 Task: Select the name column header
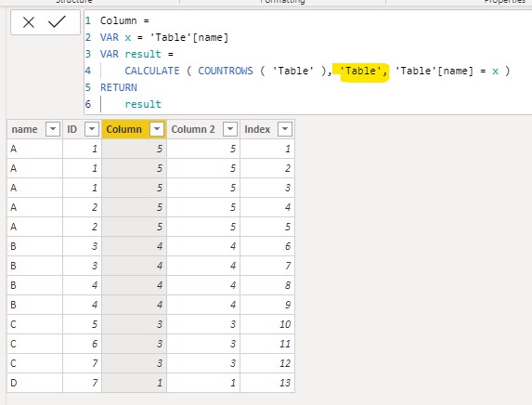click(34, 129)
